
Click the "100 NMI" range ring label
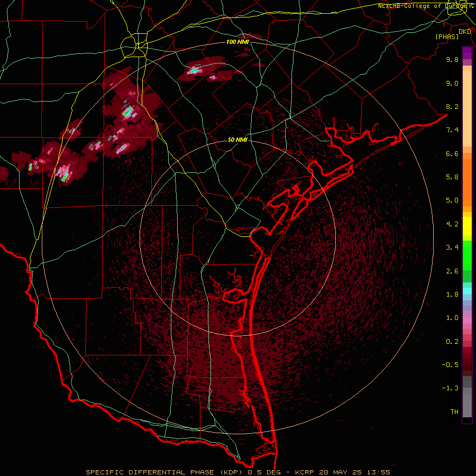[237, 42]
